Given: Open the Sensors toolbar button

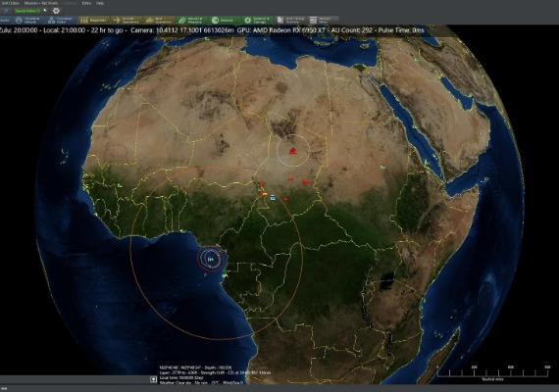Looking at the screenshot, I should pyautogui.click(x=224, y=20).
